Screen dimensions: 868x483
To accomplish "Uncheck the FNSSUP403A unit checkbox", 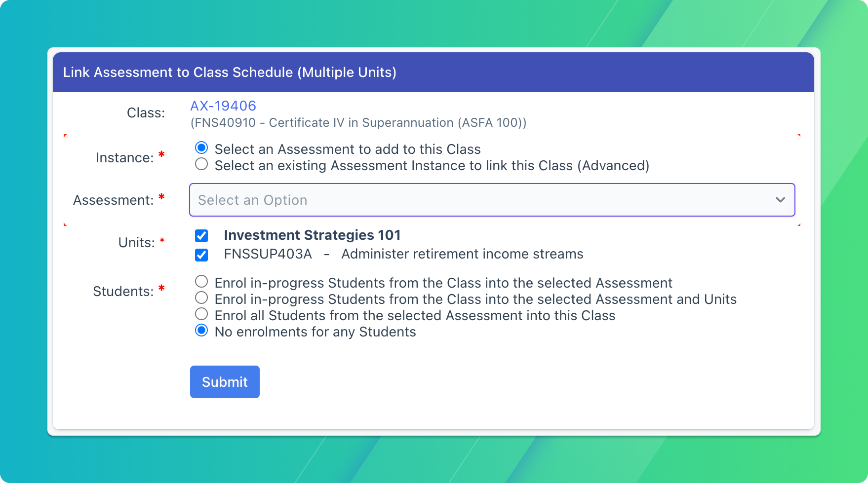I will (x=201, y=255).
